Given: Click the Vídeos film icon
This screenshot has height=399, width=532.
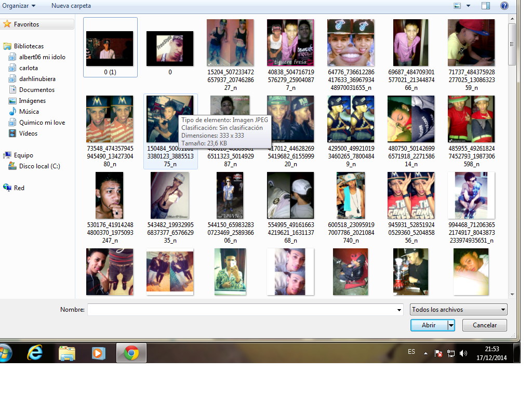Looking at the screenshot, I should click(x=12, y=134).
